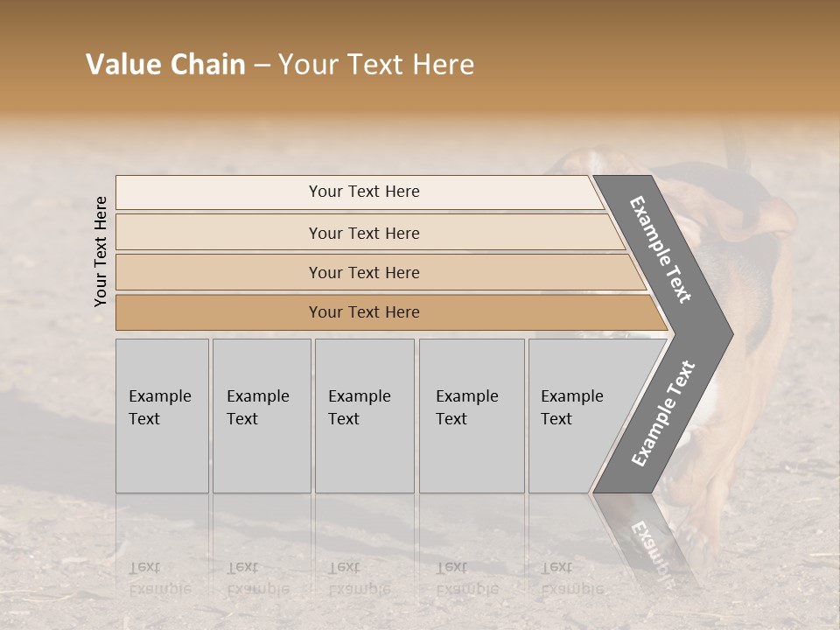Click the "Value Chain" slide title
840x630 pixels.
[165, 65]
